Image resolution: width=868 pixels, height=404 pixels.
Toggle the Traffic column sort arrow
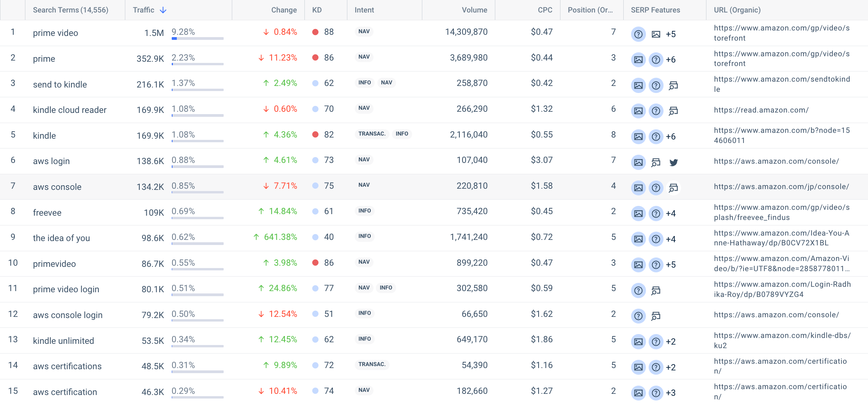tap(163, 10)
